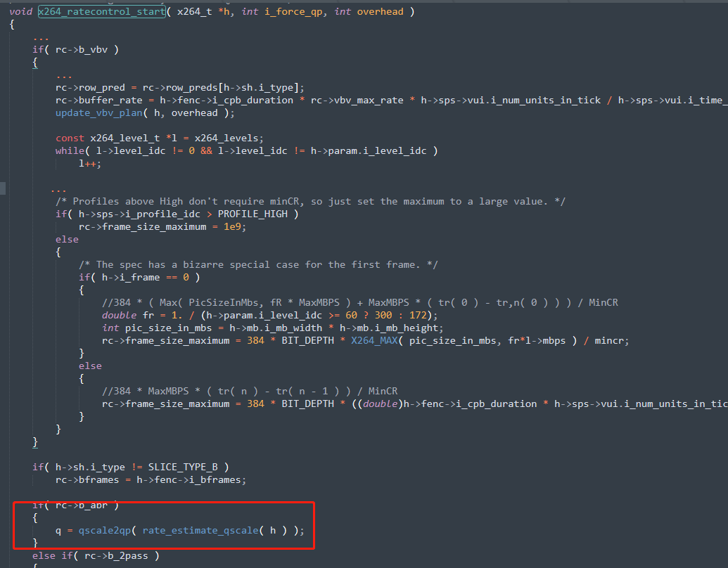Click the qscale2qp function call
The width and height of the screenshot is (728, 568).
pyautogui.click(x=105, y=530)
